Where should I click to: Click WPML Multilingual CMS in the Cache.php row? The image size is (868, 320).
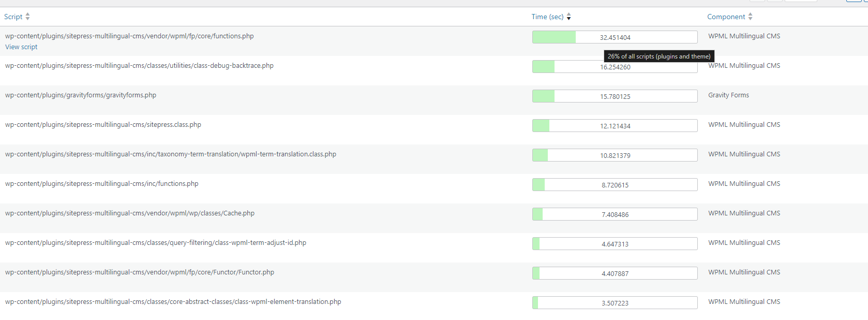pos(744,213)
